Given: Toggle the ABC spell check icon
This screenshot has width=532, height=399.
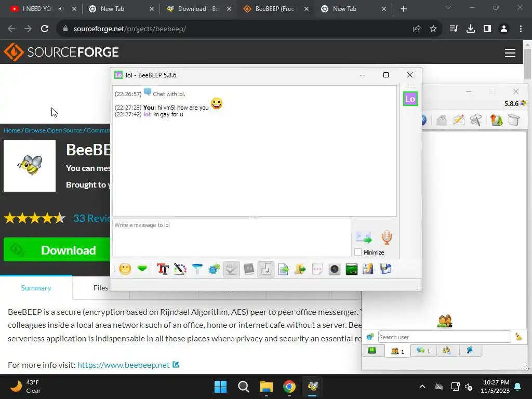Looking at the screenshot, I should click(232, 270).
